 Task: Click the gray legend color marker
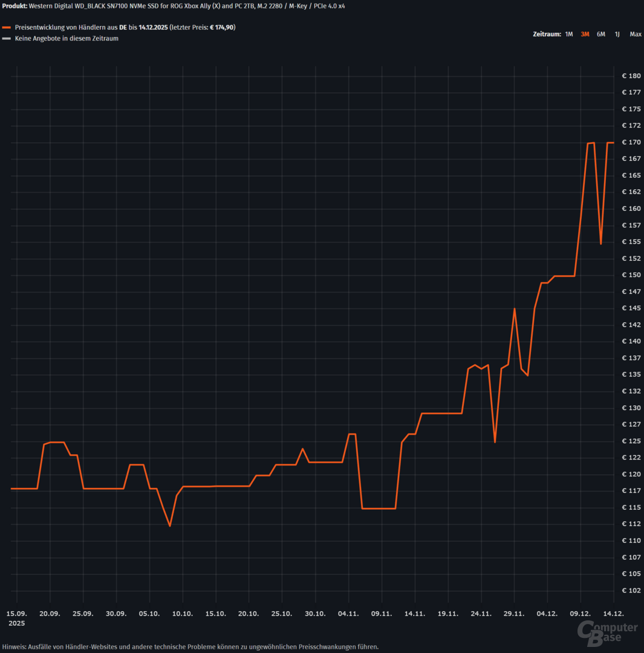7,39
